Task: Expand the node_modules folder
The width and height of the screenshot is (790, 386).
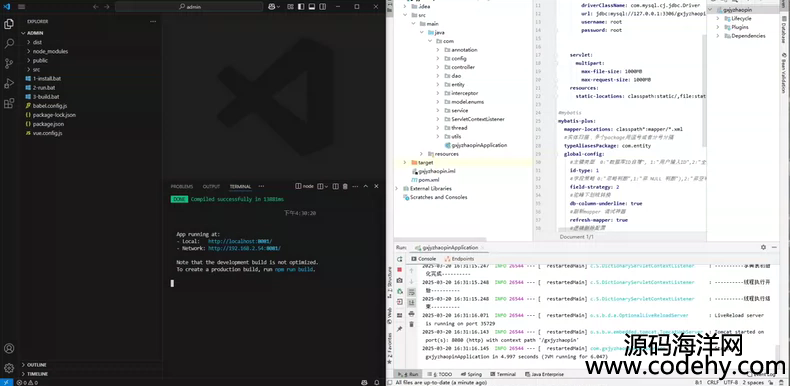Action: 29,51
